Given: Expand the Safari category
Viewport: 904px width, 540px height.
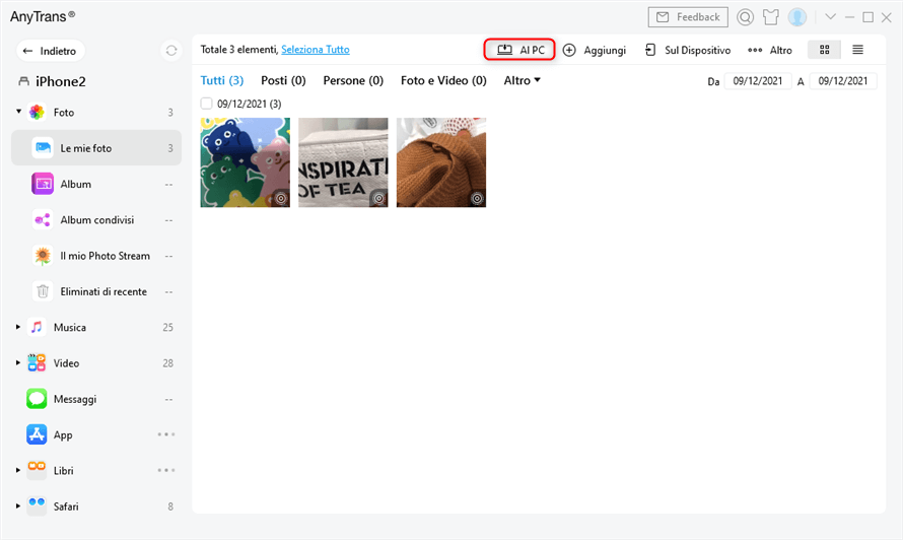Looking at the screenshot, I should (18, 506).
